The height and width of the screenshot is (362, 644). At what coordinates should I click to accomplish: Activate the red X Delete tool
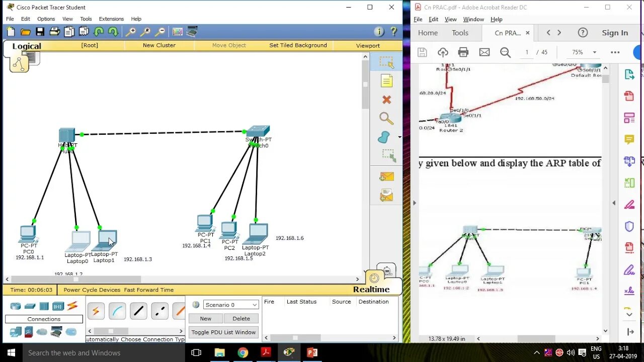pos(386,100)
